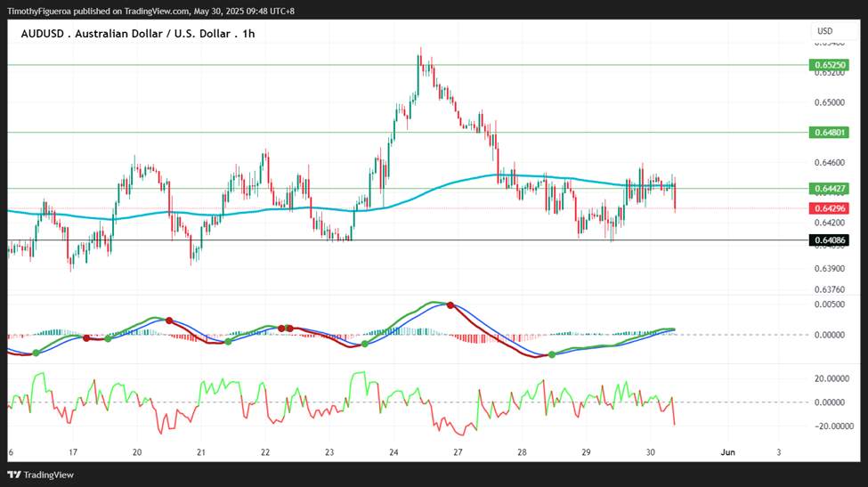The image size is (868, 487).
Task: Click the 0.64801 green price label
Action: pos(829,133)
